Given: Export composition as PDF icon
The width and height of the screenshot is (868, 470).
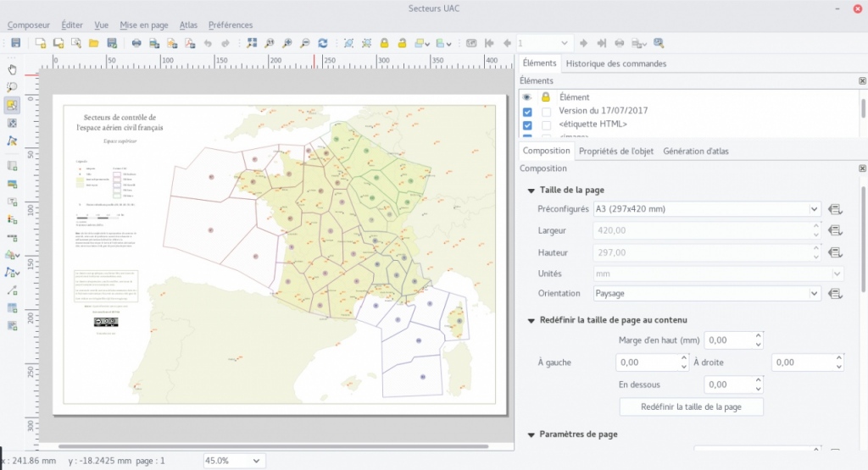Looking at the screenshot, I should 190,43.
